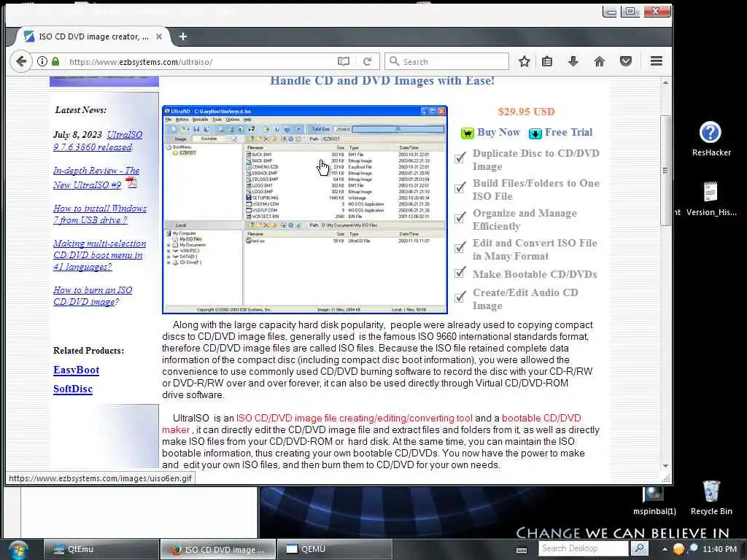Click checkmark beside Create/Edit Audio CD Image
The image size is (747, 560).
pyautogui.click(x=460, y=297)
